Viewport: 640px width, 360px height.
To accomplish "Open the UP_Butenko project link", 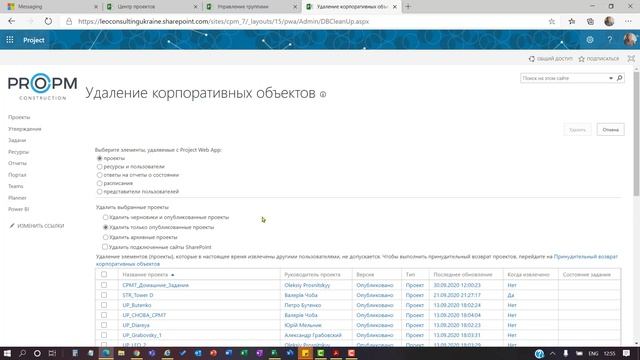I will tap(137, 305).
